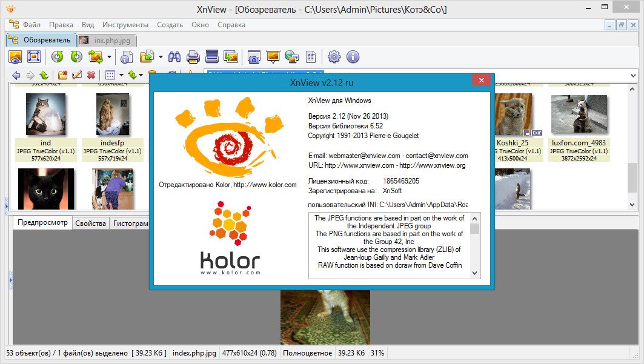
Task: Expand the convert toolbar dropdown arrow
Action: pos(110,57)
